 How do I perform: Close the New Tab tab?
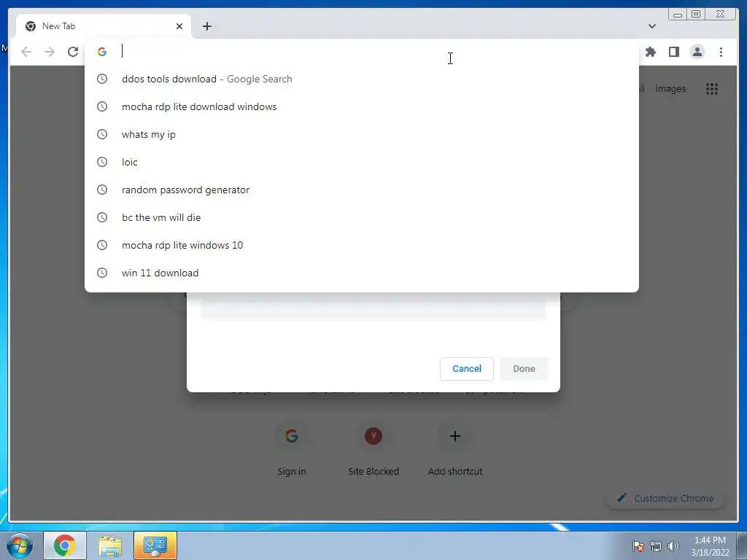(x=179, y=26)
